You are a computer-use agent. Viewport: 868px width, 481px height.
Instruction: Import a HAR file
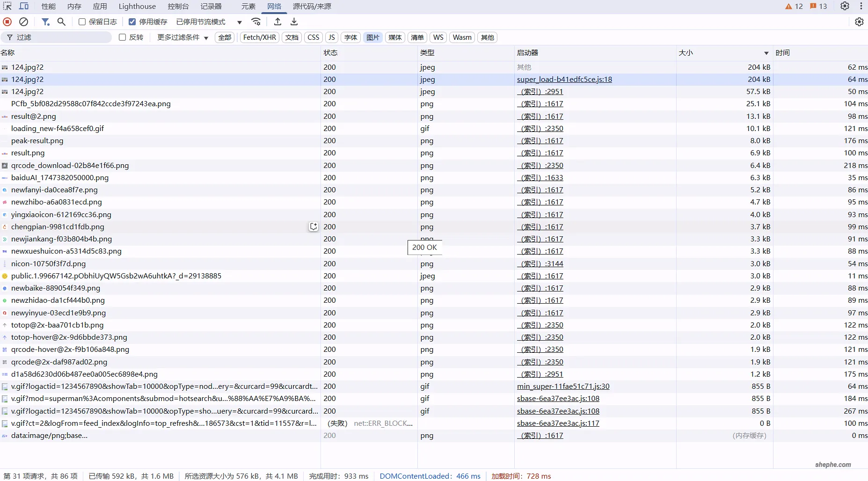(277, 22)
